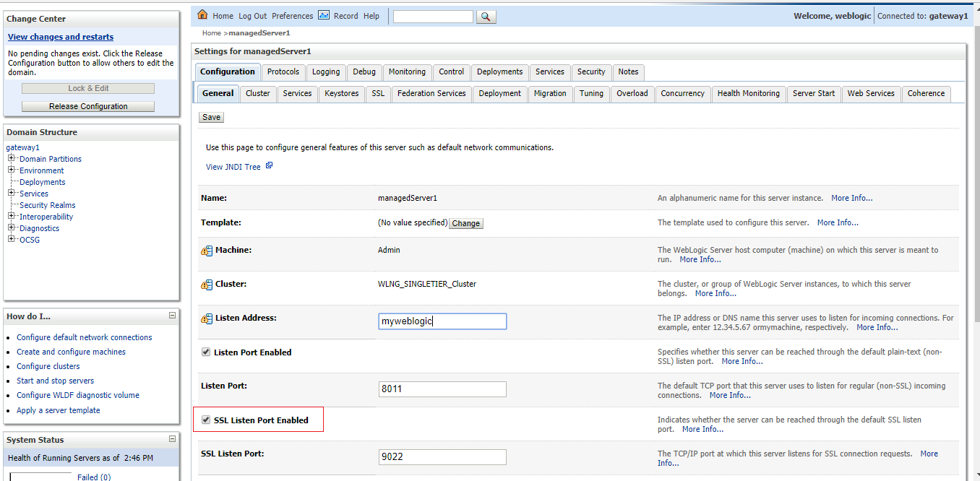The image size is (980, 481).
Task: Click the Home house icon in the toolbar
Action: click(202, 15)
